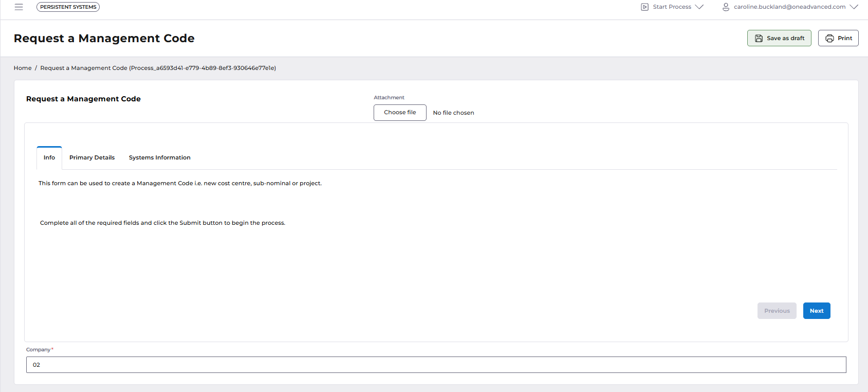
Task: Open the caroline.buckland account menu
Action: point(789,7)
